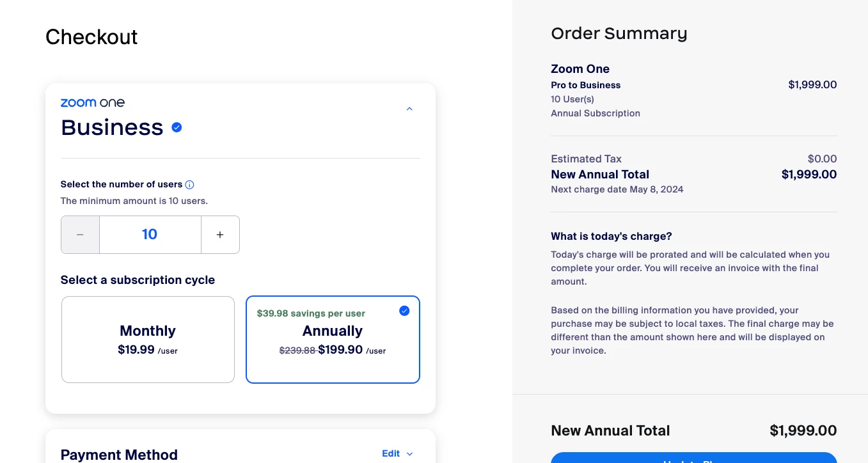
Task: Open the info icon next to number of users
Action: click(189, 185)
